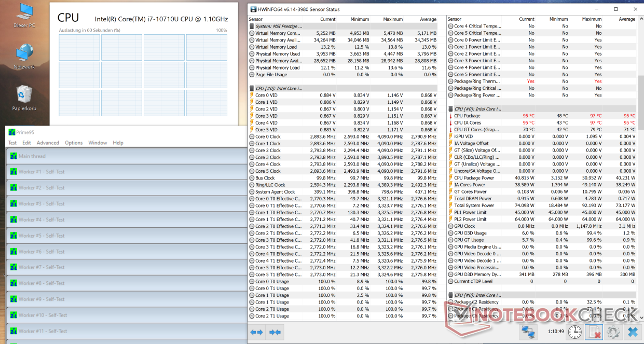Collapse the CPU group header above Core 0 VID

click(x=344, y=88)
